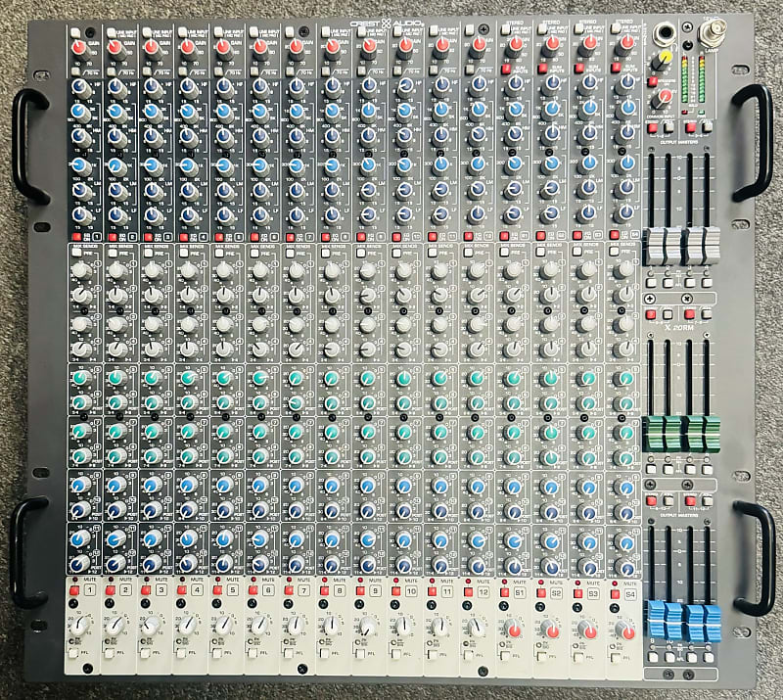This screenshot has height=700, width=783.
Task: Select the LM mid EQ knob on channel 4
Action: [189, 190]
